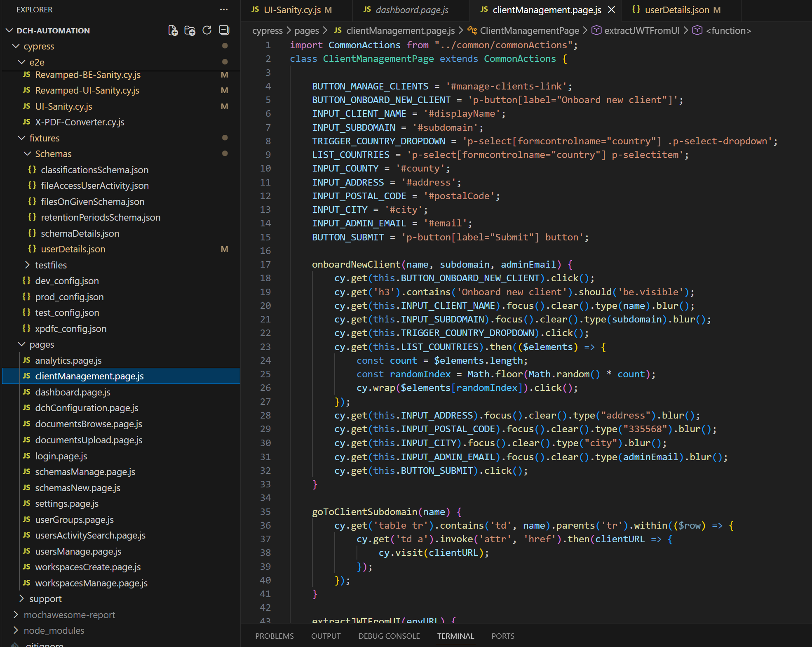Open settings.page.js file
The height and width of the screenshot is (647, 812).
67,503
